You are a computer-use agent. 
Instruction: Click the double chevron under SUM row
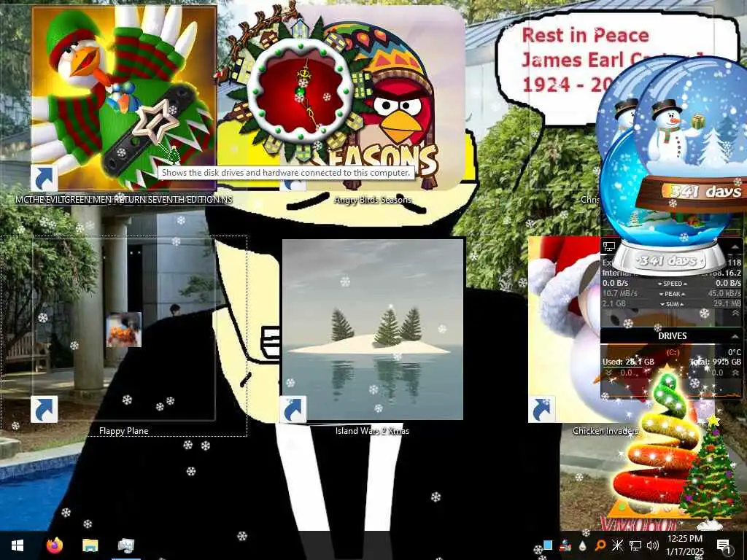735,314
